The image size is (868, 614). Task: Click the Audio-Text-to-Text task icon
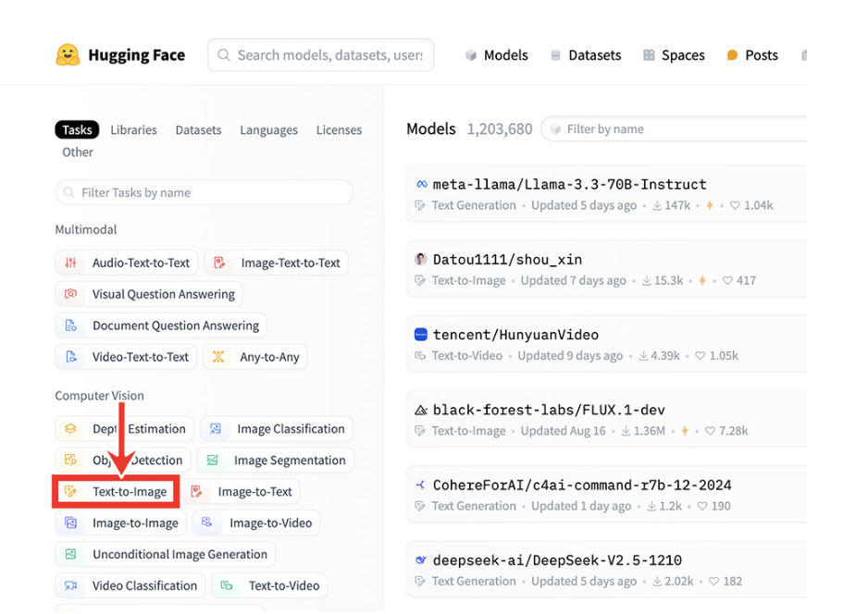pyautogui.click(x=71, y=263)
